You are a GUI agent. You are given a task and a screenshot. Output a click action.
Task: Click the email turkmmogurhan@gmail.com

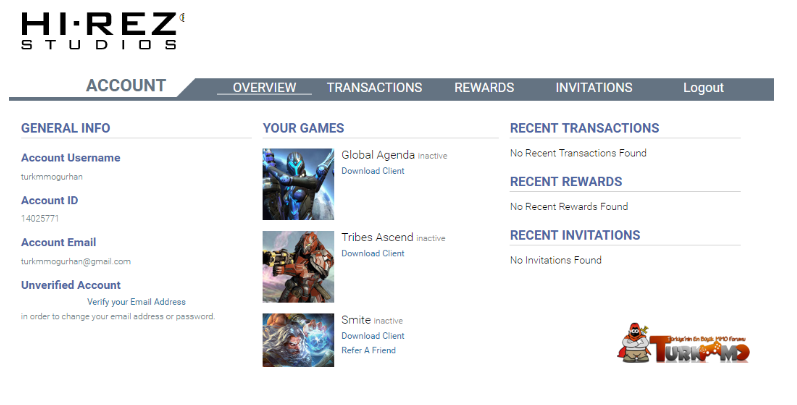pos(76,261)
